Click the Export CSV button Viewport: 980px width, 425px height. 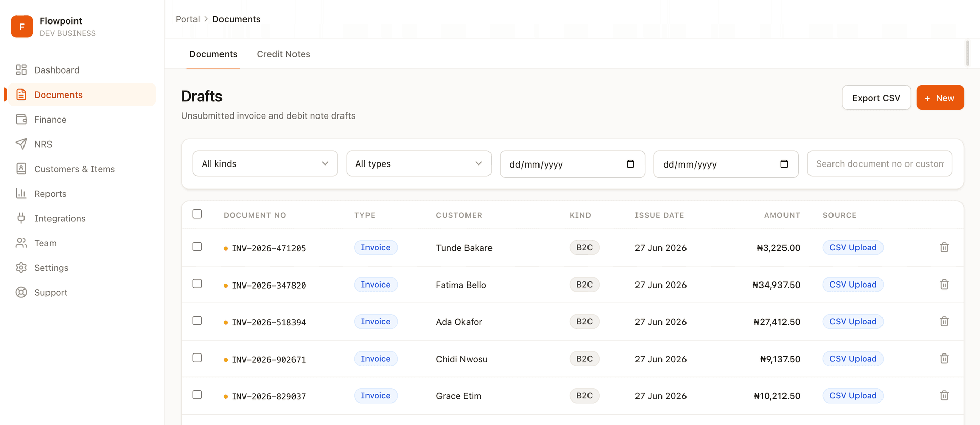click(x=876, y=98)
